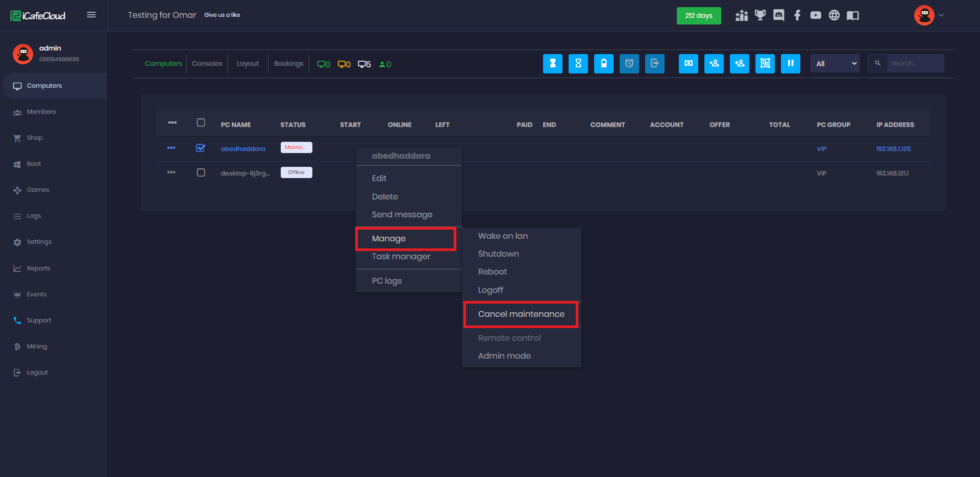Viewport: 980px width, 477px height.
Task: Click the open-book documentation icon
Action: coord(852,15)
